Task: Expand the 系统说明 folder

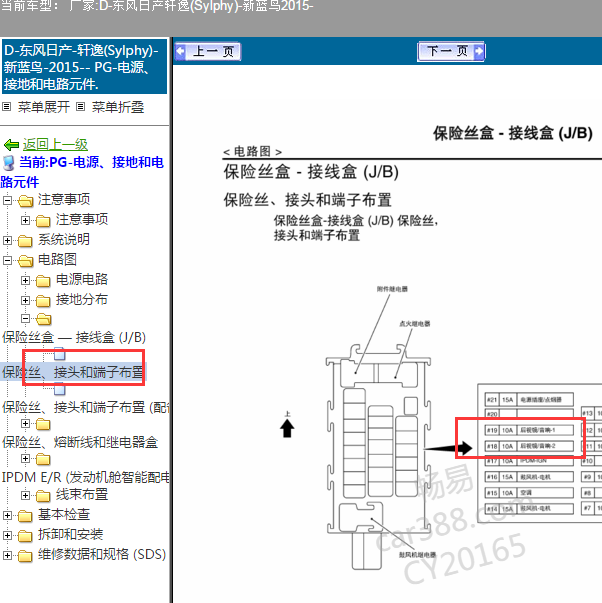Action: [x=7, y=240]
